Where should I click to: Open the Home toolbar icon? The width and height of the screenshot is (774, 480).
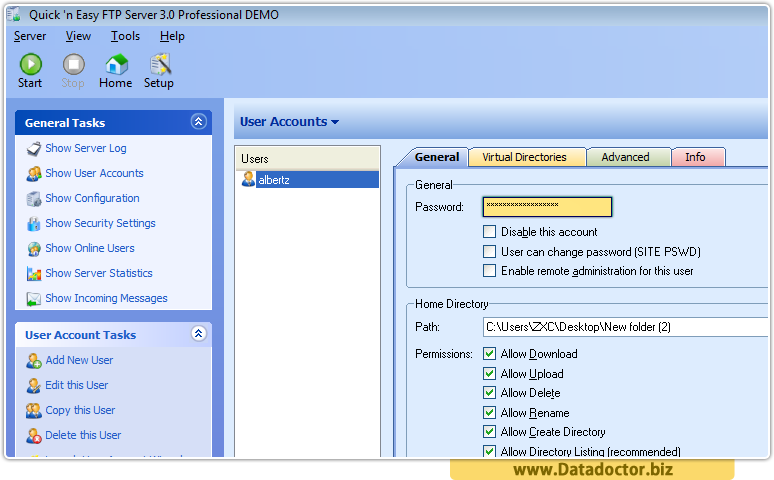coord(116,64)
